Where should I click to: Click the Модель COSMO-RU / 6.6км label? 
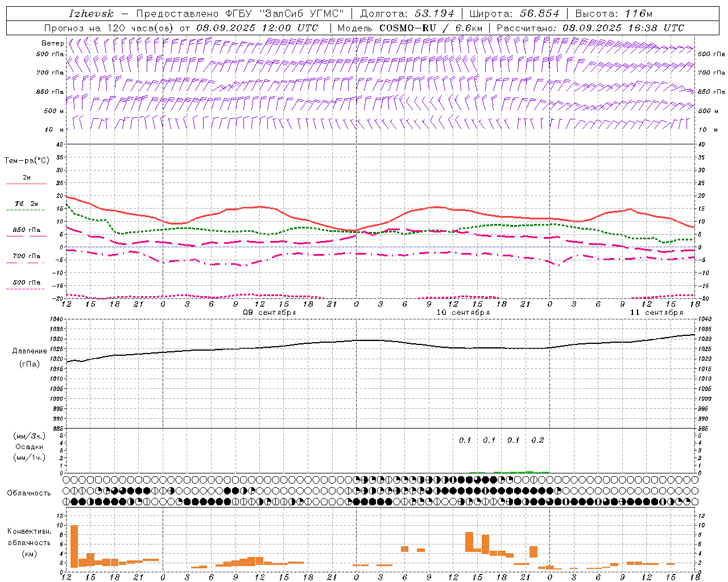[x=409, y=28]
